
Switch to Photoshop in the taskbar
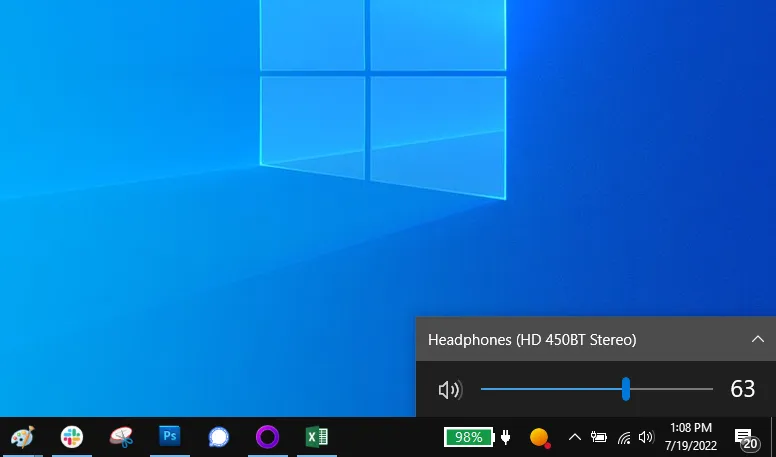click(x=169, y=436)
